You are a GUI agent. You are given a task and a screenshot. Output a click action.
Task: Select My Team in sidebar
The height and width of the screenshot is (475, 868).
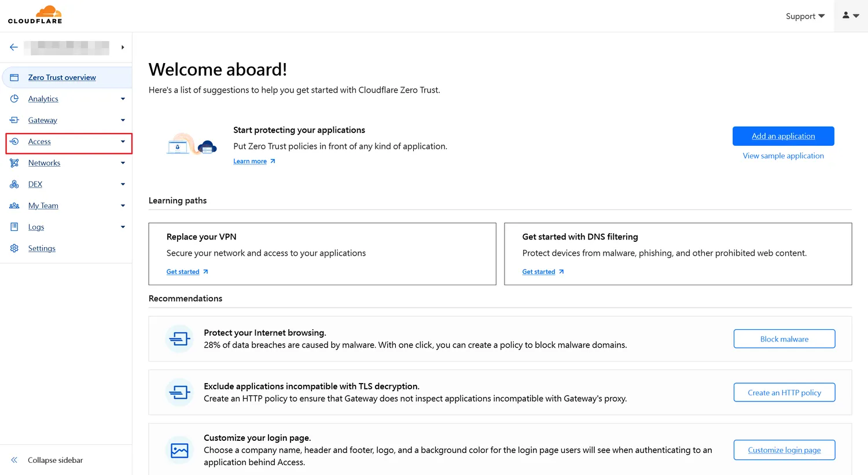point(43,206)
